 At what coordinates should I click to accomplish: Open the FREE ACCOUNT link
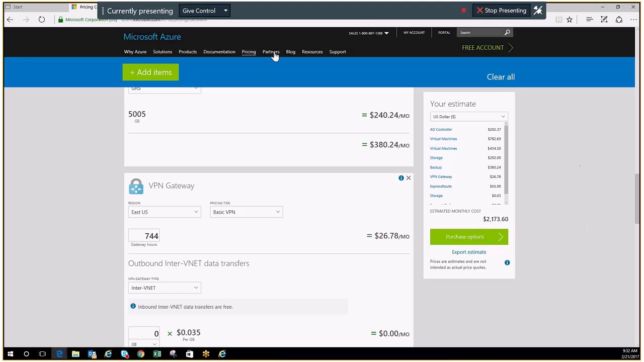click(488, 48)
